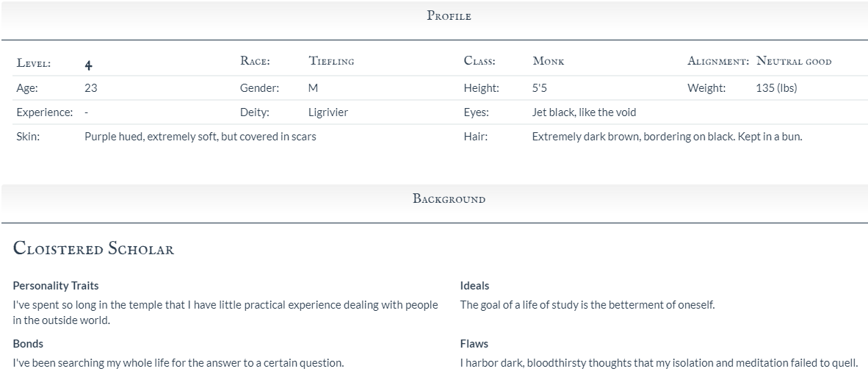
Task: Click the Eyes description Jet black text
Action: 584,112
